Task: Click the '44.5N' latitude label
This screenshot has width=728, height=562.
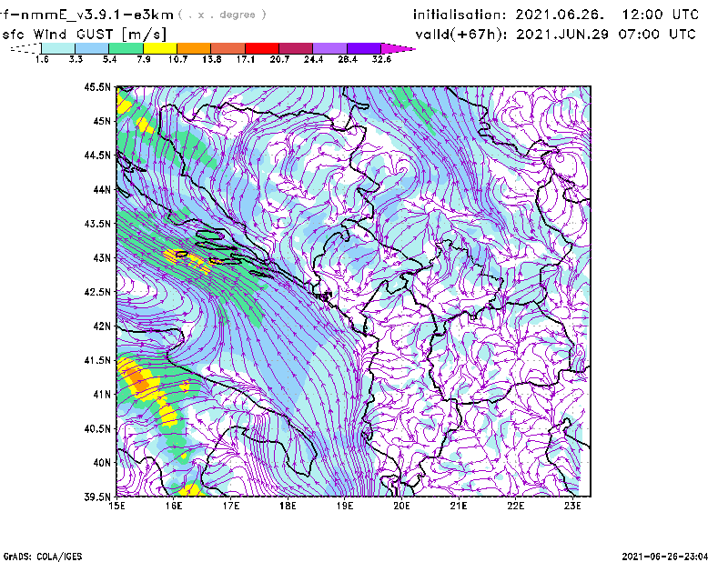Action: click(x=97, y=155)
